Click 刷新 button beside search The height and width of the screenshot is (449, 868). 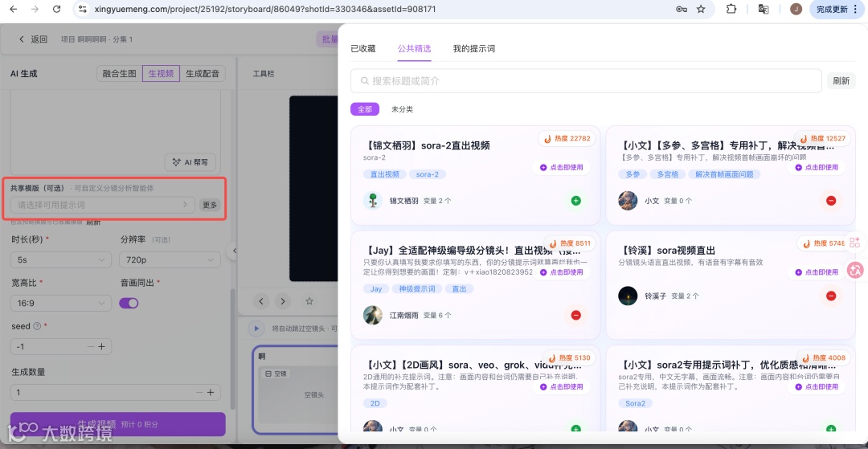point(841,81)
